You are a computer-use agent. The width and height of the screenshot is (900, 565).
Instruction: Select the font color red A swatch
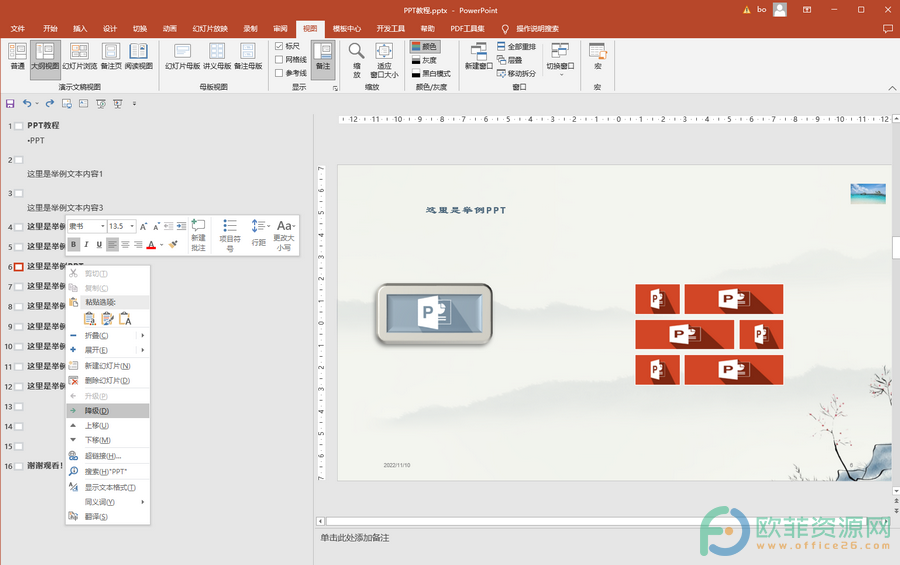coord(152,245)
